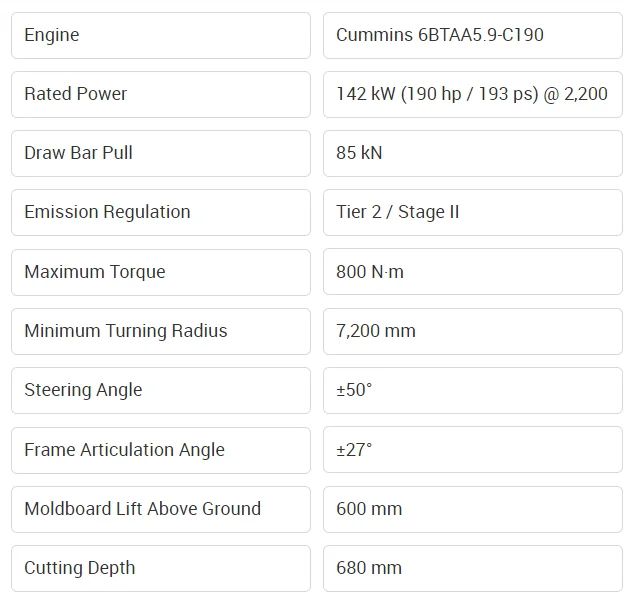Screen dimensions: 642x605
Task: Select the Tier 2 / Stage II value
Action: [472, 212]
